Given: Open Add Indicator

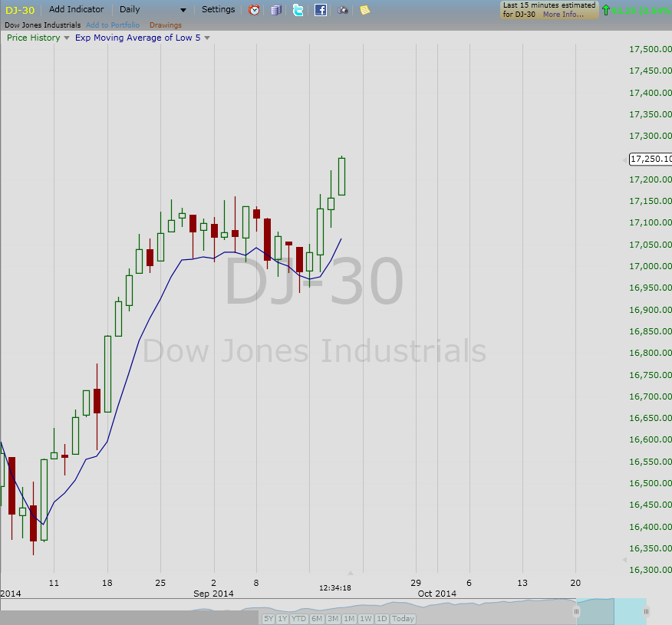Looking at the screenshot, I should point(76,9).
